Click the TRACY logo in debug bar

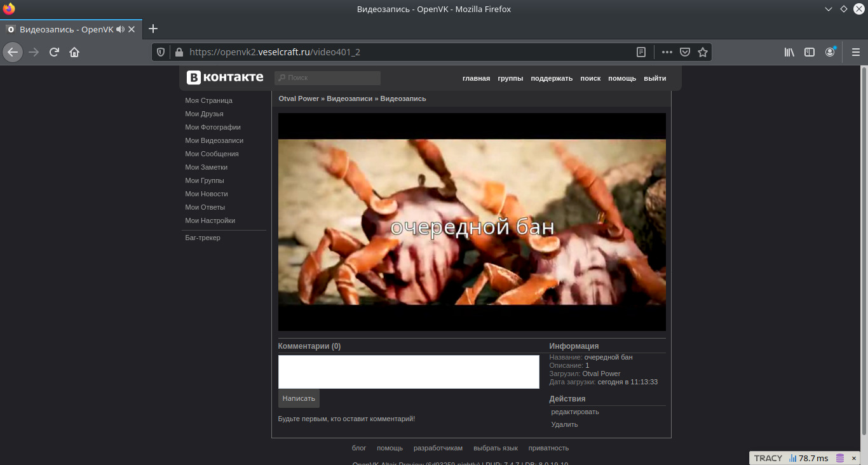click(768, 458)
